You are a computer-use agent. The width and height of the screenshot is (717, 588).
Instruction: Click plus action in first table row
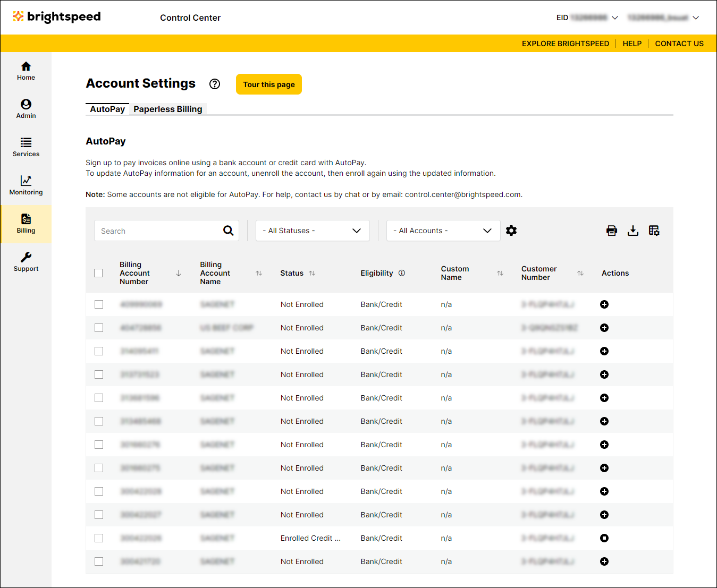tap(604, 304)
